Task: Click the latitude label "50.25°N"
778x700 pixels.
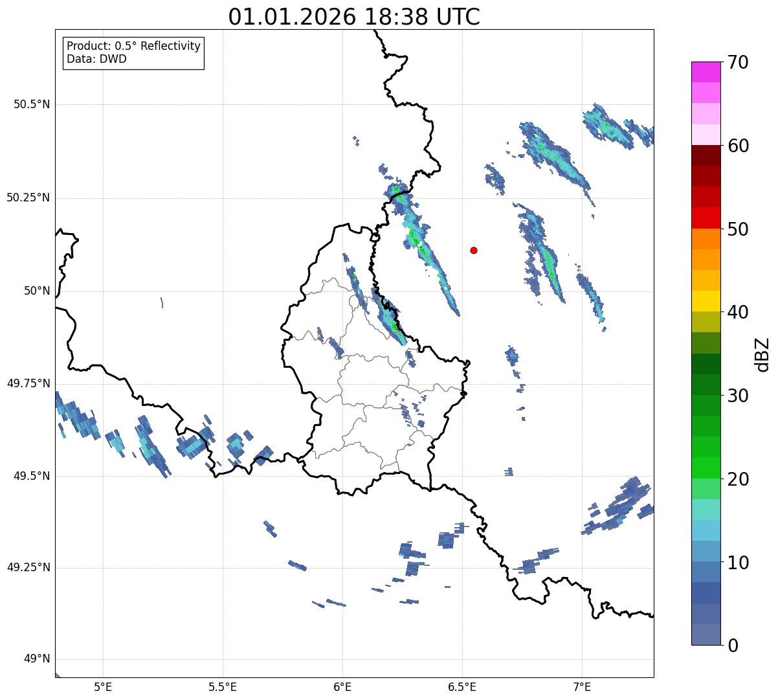Action: (x=28, y=198)
